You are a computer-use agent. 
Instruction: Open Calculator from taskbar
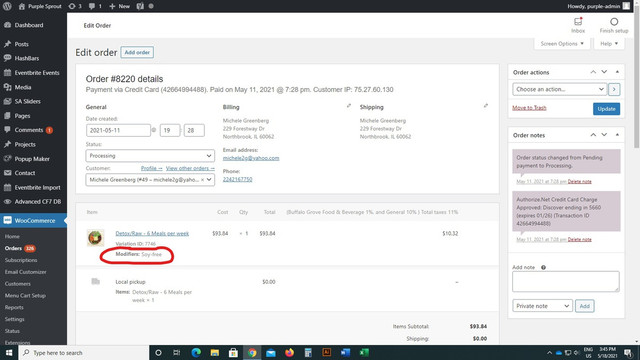point(308,353)
